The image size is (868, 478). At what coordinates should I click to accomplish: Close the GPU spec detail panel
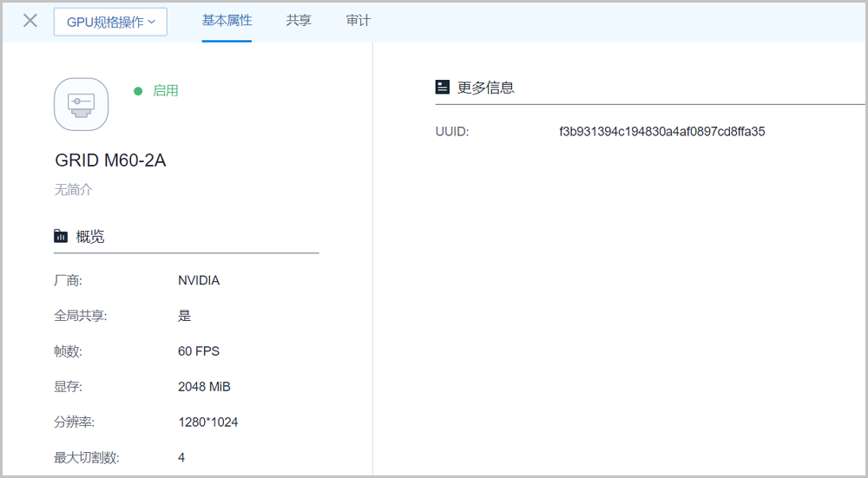coord(30,21)
